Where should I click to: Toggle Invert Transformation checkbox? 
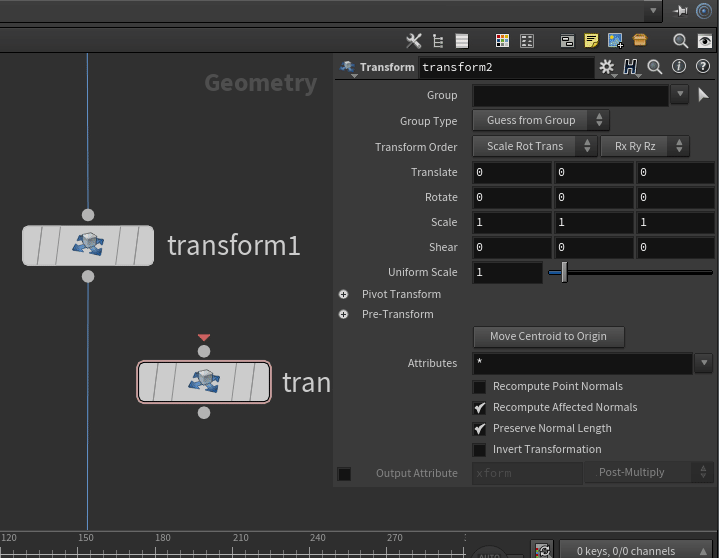[480, 450]
